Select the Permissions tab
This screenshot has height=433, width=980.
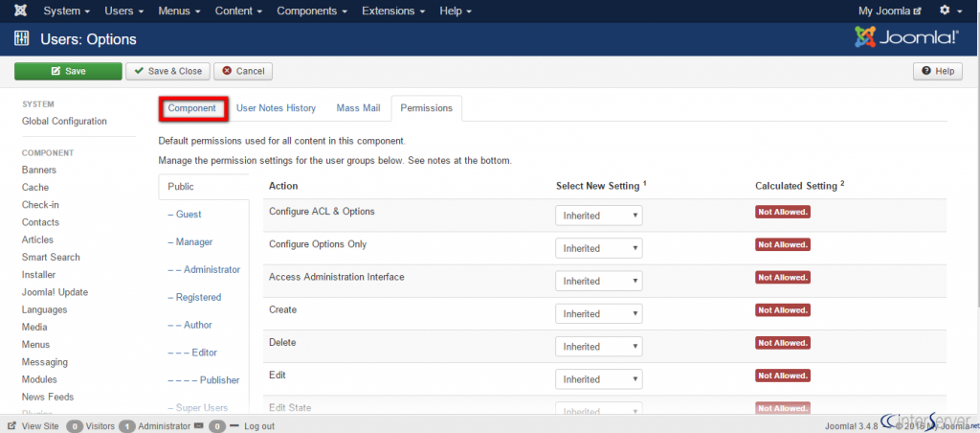(x=426, y=108)
